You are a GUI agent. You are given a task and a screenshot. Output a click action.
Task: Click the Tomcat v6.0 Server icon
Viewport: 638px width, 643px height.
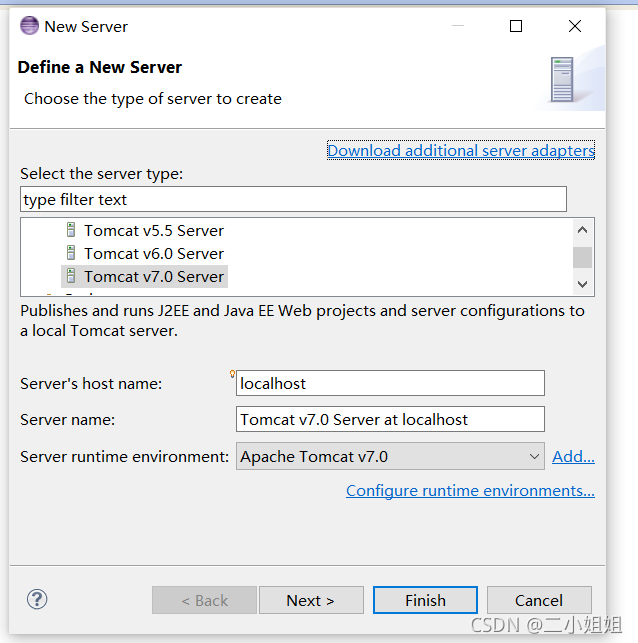click(71, 253)
